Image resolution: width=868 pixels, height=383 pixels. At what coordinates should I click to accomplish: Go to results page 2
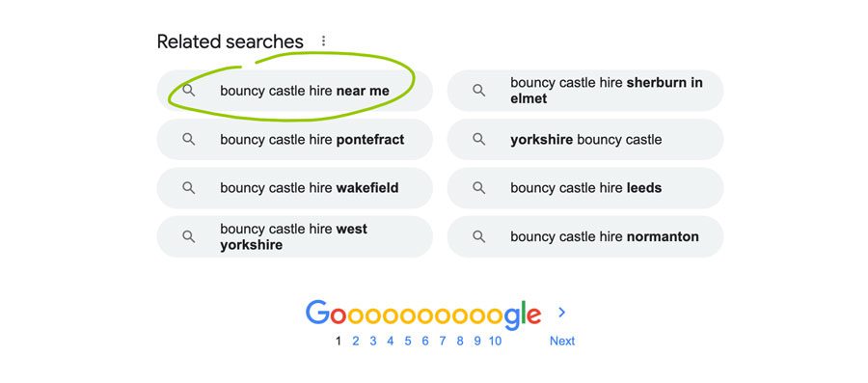355,341
